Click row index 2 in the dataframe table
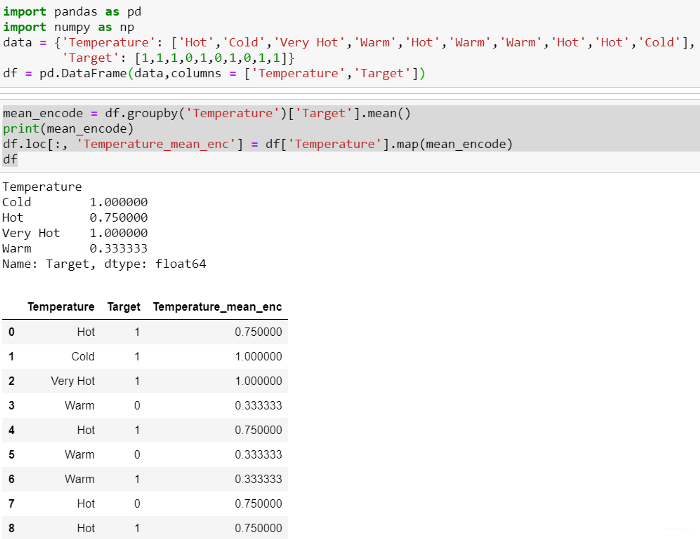Screen dimensions: 700x539 (x=12, y=381)
